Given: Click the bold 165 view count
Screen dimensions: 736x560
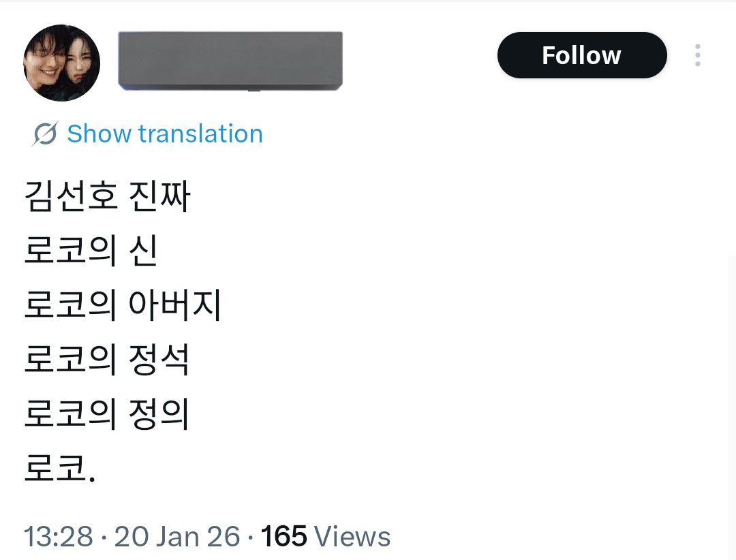Looking at the screenshot, I should click(284, 537).
